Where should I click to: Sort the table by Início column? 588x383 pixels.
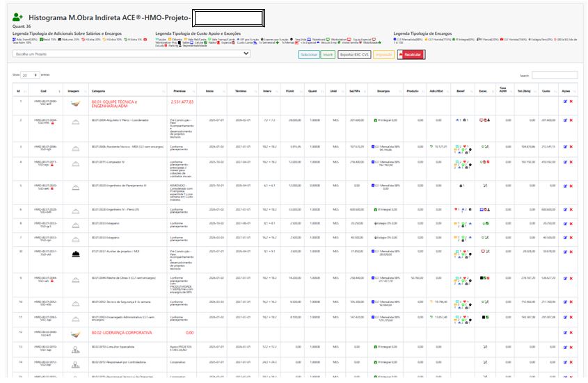point(209,91)
